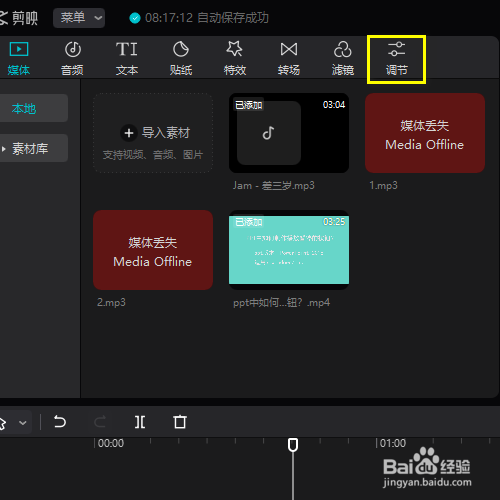Select the Jam - 差三岁.mp3 thumbnail
This screenshot has width=500, height=500.
click(x=289, y=133)
